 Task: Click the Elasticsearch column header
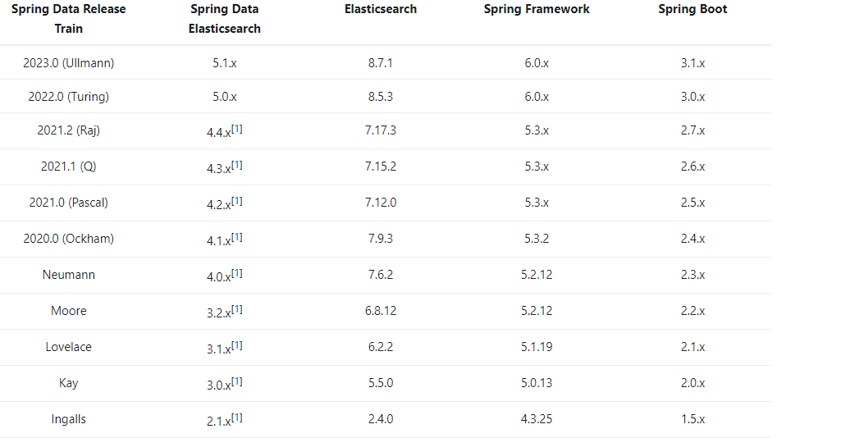[381, 9]
